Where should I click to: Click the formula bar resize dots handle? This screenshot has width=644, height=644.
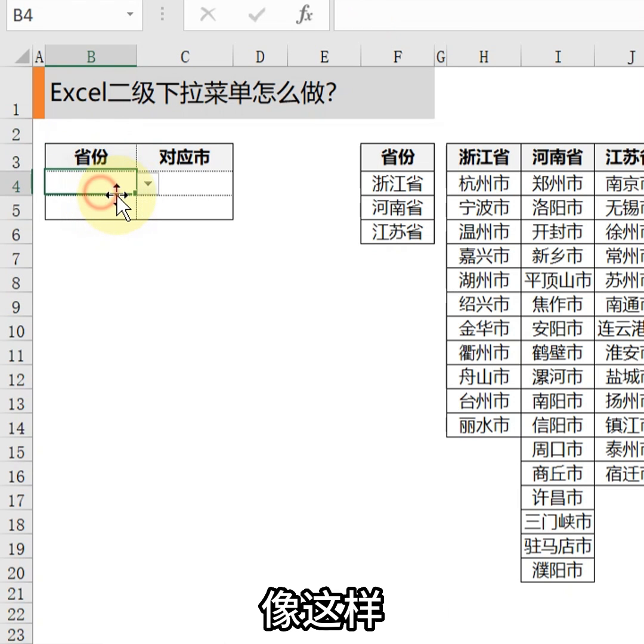162,14
